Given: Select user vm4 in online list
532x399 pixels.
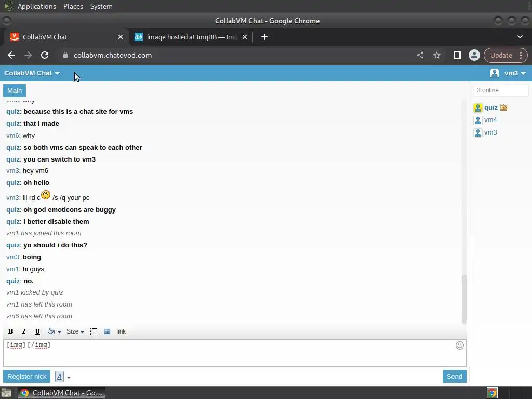Looking at the screenshot, I should click(490, 120).
